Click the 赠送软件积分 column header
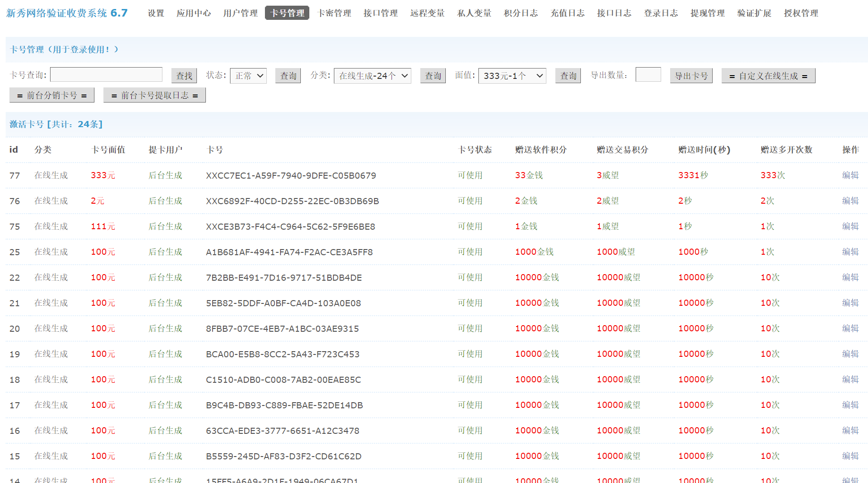Image resolution: width=868 pixels, height=483 pixels. pos(541,150)
